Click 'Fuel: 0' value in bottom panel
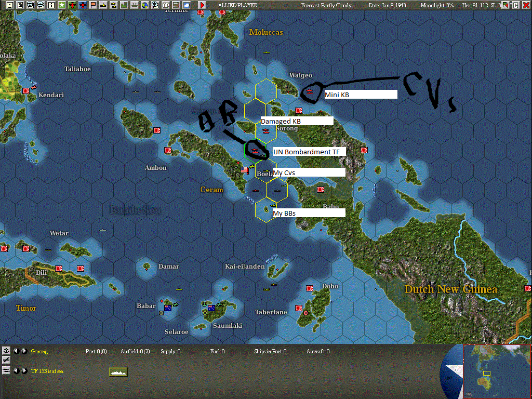 pos(217,351)
